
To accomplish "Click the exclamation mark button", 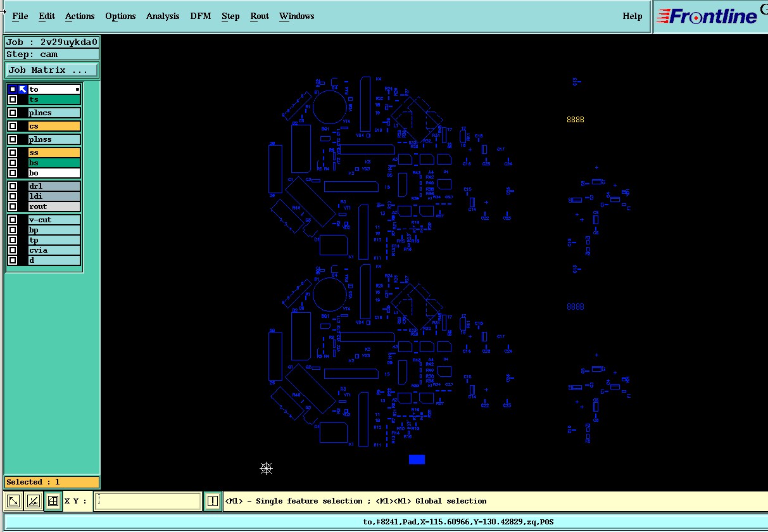I will (x=213, y=502).
